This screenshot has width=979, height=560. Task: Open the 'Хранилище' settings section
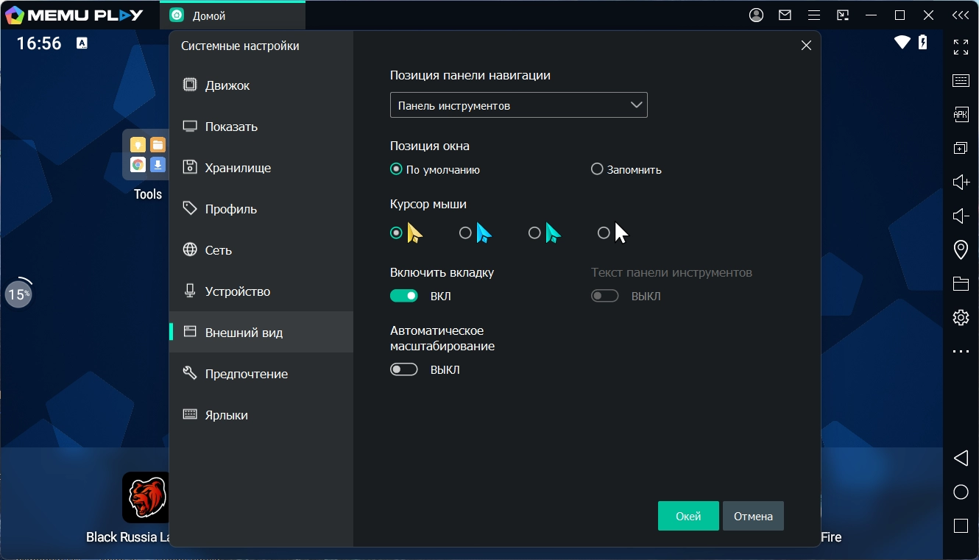click(261, 168)
